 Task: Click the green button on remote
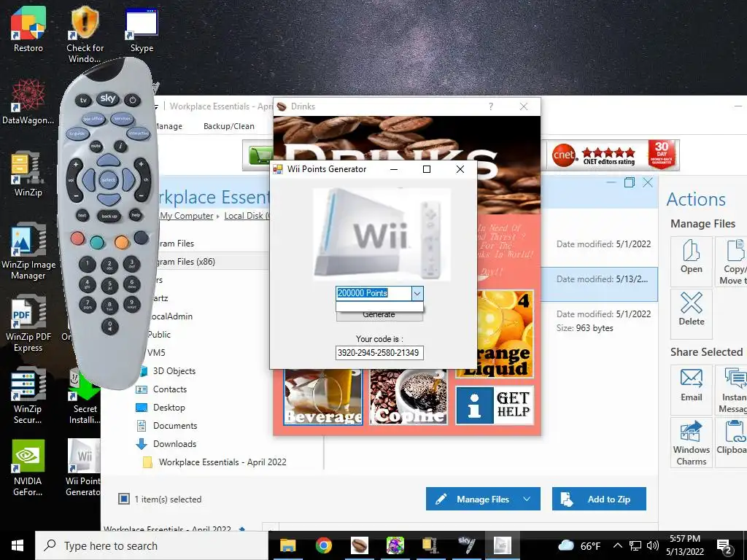[97, 242]
